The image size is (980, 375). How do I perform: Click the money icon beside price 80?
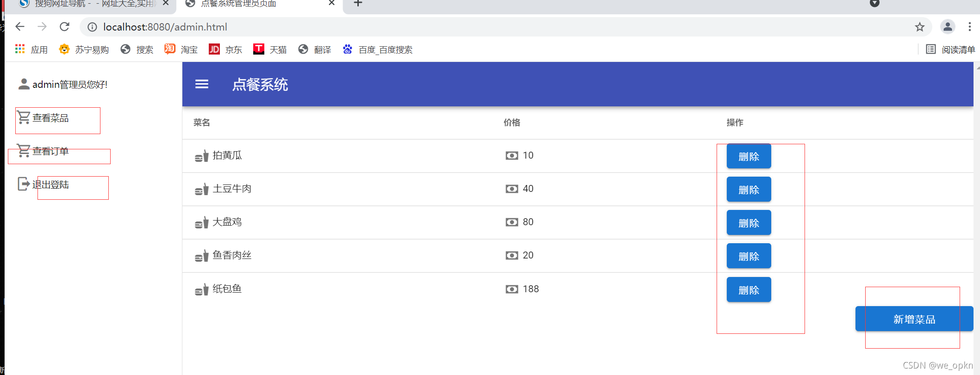coord(512,222)
